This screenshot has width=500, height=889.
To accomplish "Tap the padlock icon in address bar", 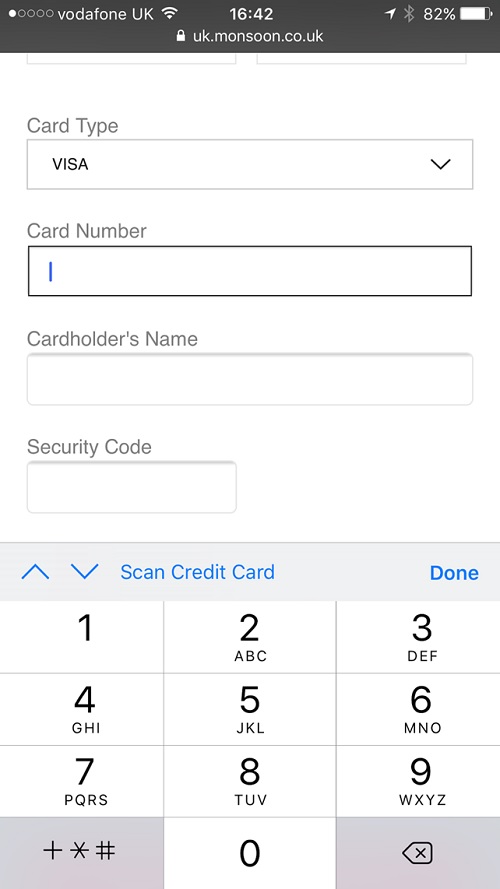I will coord(181,36).
